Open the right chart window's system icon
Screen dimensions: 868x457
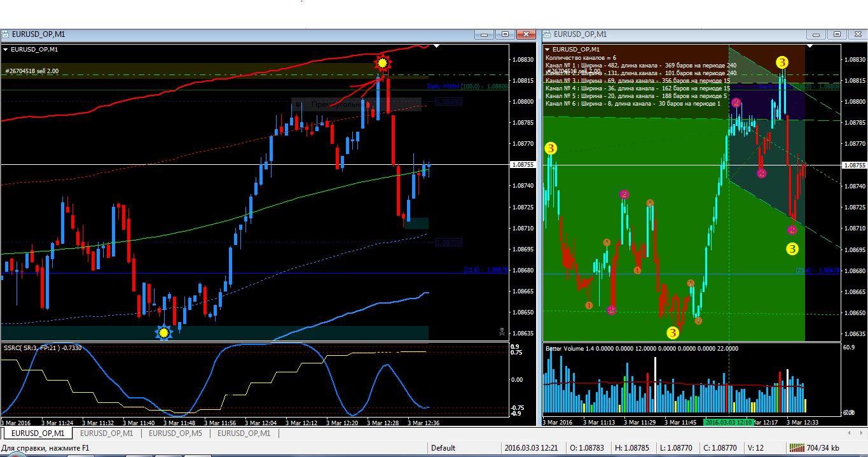pos(547,34)
